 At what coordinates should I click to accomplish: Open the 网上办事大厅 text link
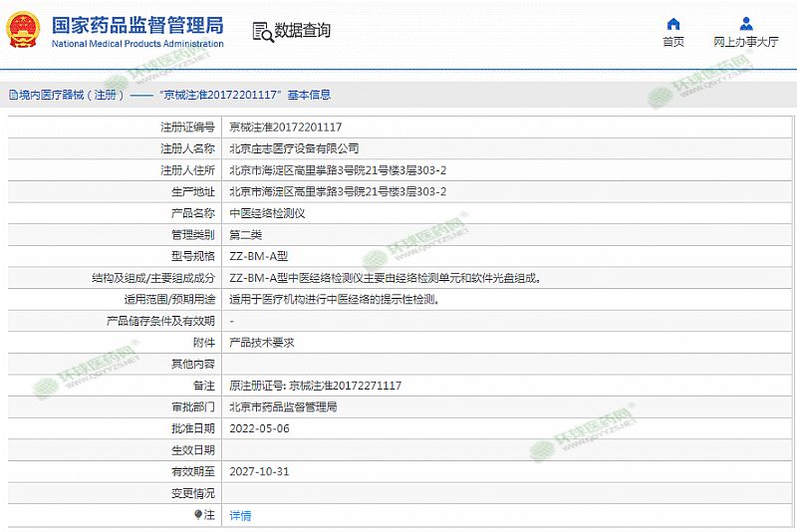coord(746,42)
